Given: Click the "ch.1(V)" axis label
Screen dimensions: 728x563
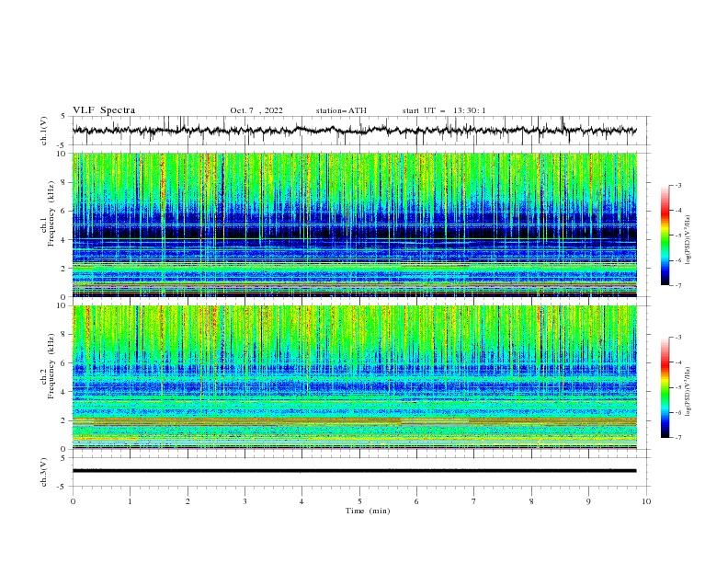Looking at the screenshot, I should (x=44, y=131).
